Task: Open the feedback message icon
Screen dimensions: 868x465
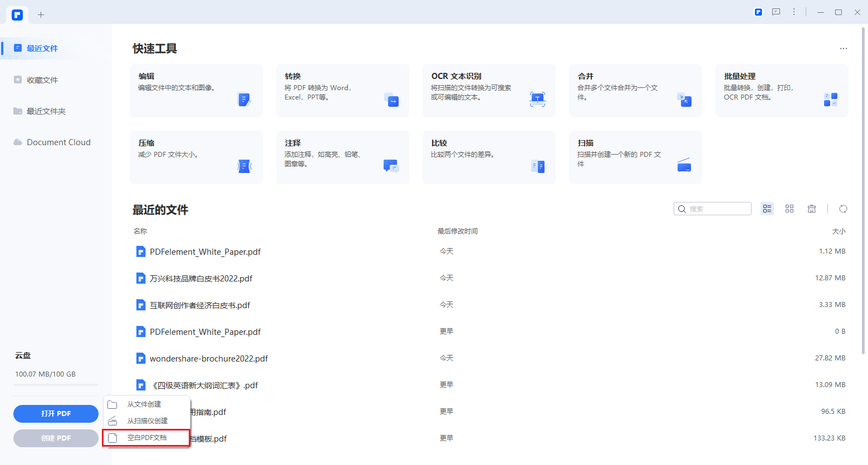Action: (x=776, y=12)
